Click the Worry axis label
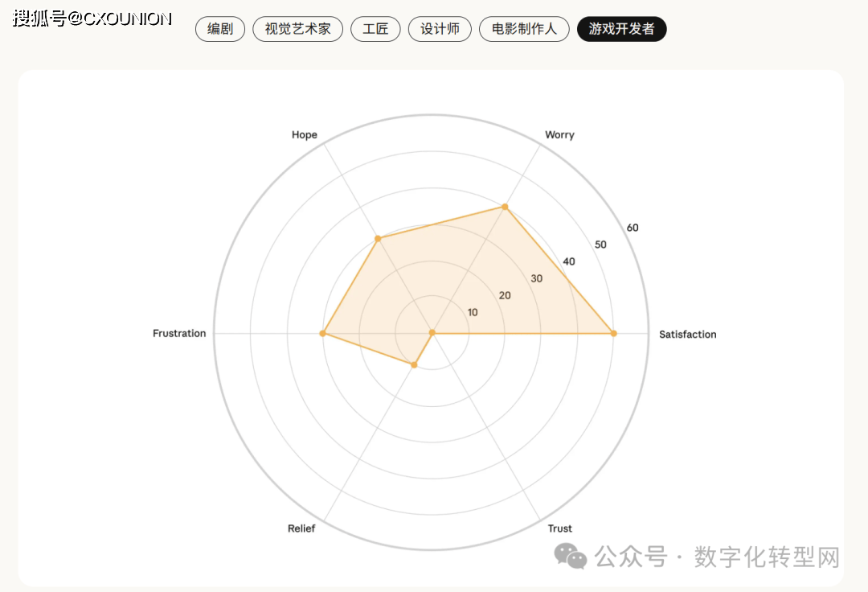The image size is (868, 592). coord(559,135)
